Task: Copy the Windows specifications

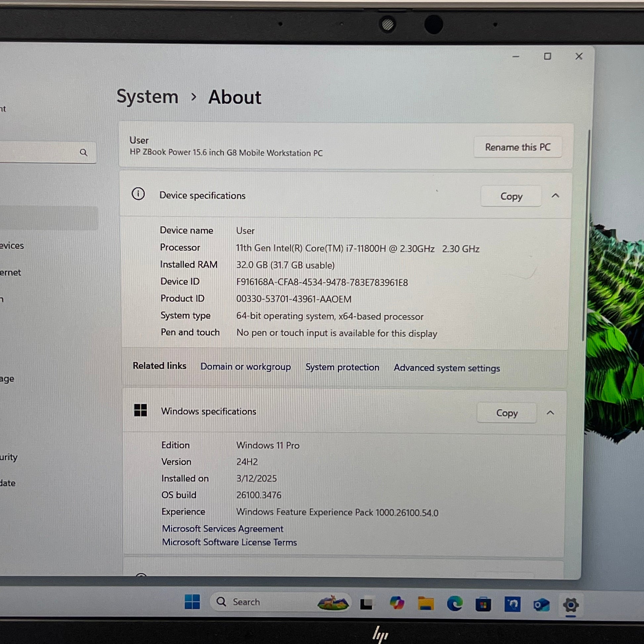Action: tap(507, 413)
